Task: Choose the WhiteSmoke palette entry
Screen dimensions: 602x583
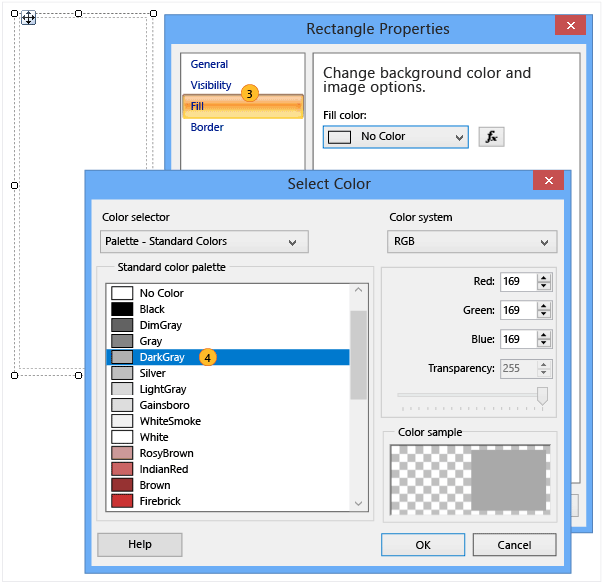Action: click(228, 421)
